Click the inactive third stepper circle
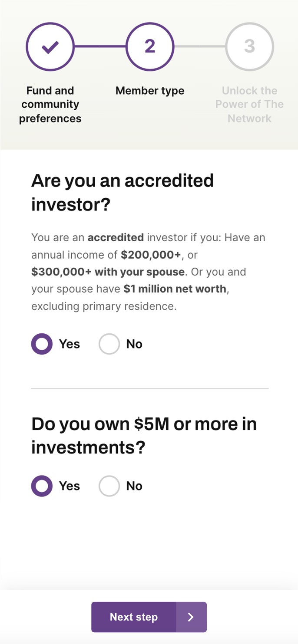Viewport: 298px width, 644px height. click(249, 46)
